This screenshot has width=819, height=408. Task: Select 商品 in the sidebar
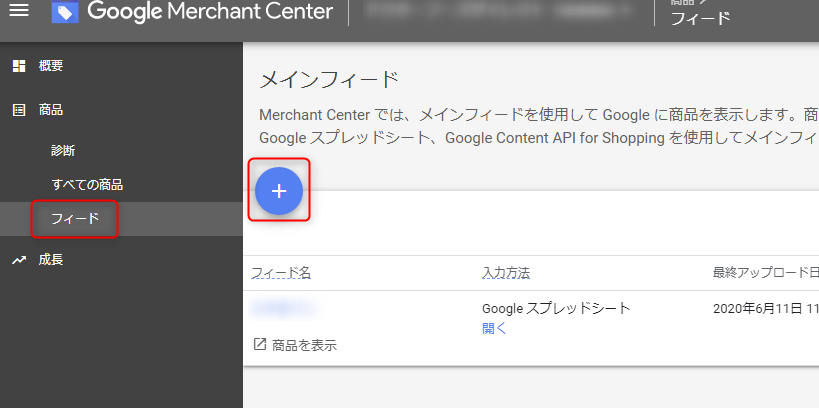coord(51,110)
